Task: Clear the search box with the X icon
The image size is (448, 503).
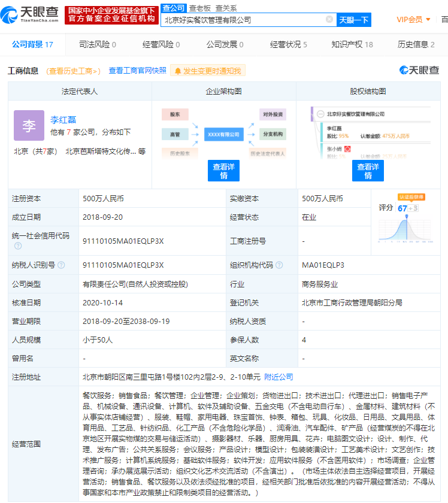Action: [329, 20]
